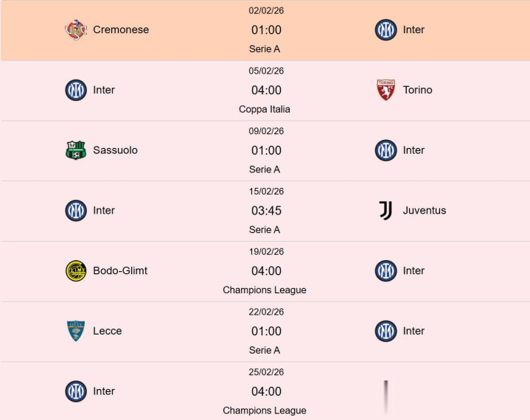
Task: Open the Bodo-Glimt team name link
Action: pos(120,271)
